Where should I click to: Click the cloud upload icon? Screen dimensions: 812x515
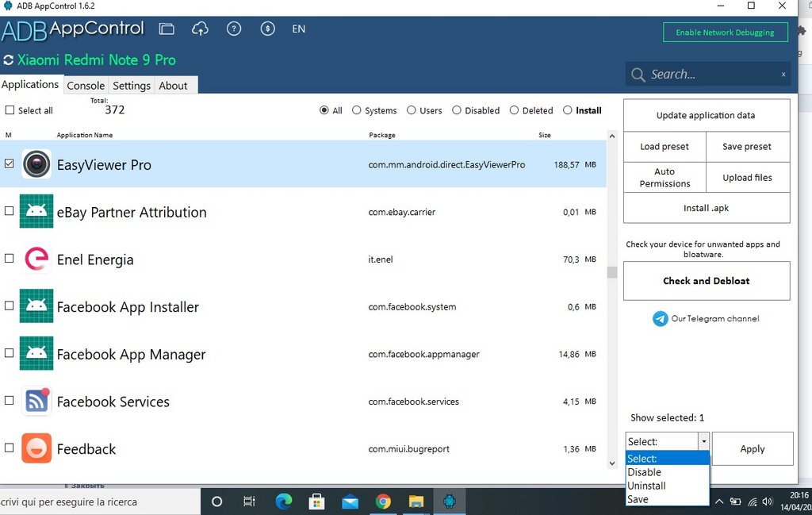(200, 29)
